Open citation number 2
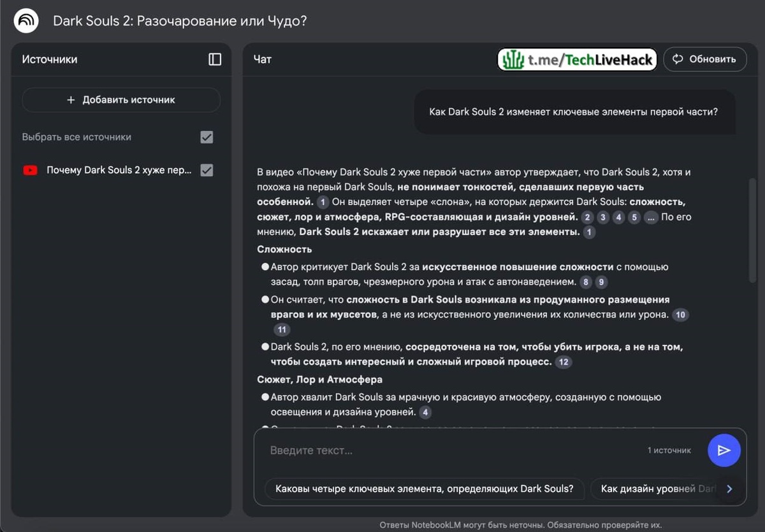The width and height of the screenshot is (765, 532). point(588,217)
